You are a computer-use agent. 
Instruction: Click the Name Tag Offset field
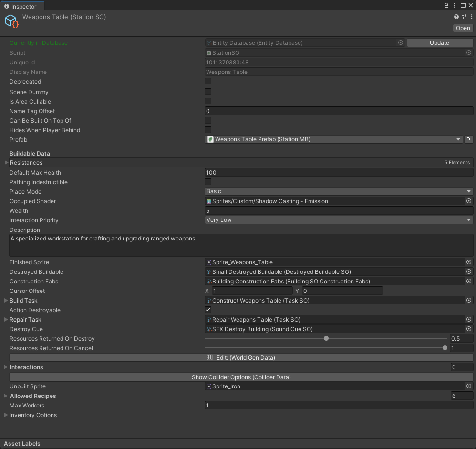[339, 111]
